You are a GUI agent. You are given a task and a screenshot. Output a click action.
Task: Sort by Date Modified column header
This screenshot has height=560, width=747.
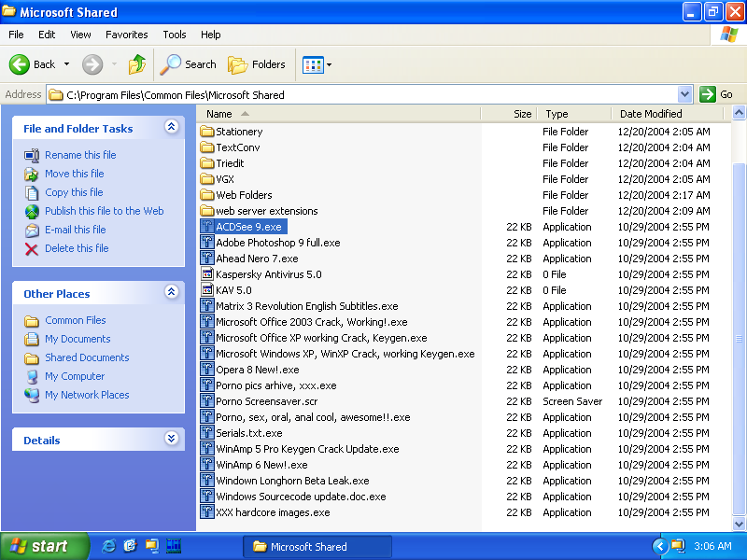667,114
